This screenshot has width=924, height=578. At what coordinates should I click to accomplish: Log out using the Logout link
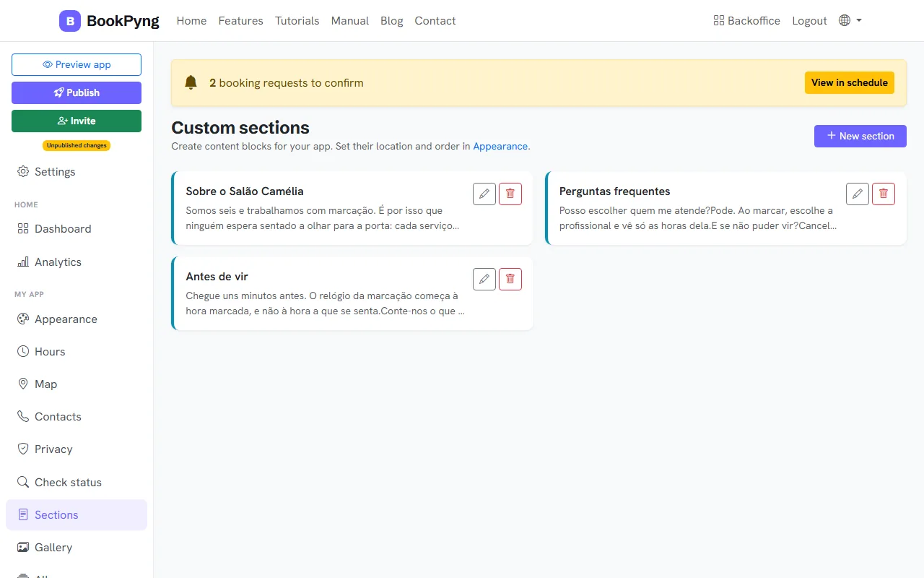[x=809, y=21]
